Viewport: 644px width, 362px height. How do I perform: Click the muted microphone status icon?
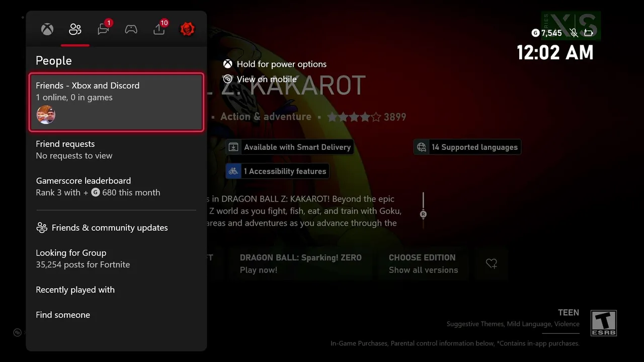pyautogui.click(x=574, y=33)
